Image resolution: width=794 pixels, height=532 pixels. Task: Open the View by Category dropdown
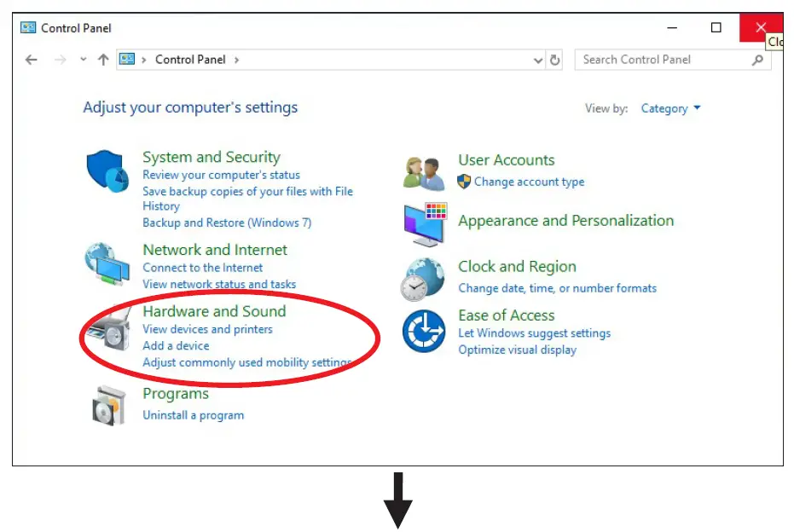click(671, 108)
